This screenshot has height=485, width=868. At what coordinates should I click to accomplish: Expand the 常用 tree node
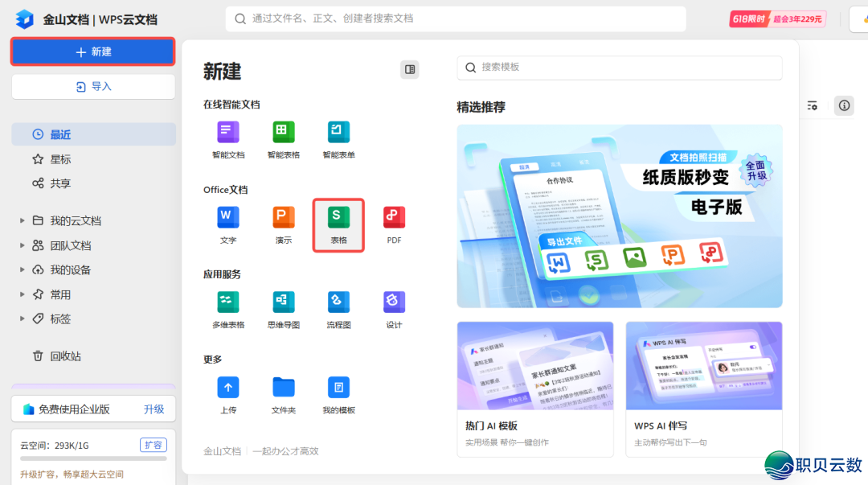pos(23,294)
